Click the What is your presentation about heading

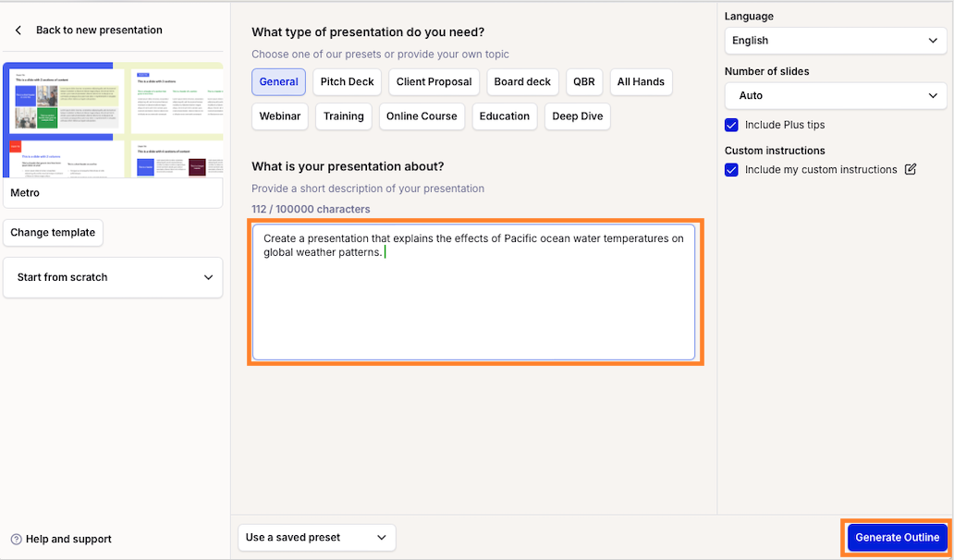(348, 166)
